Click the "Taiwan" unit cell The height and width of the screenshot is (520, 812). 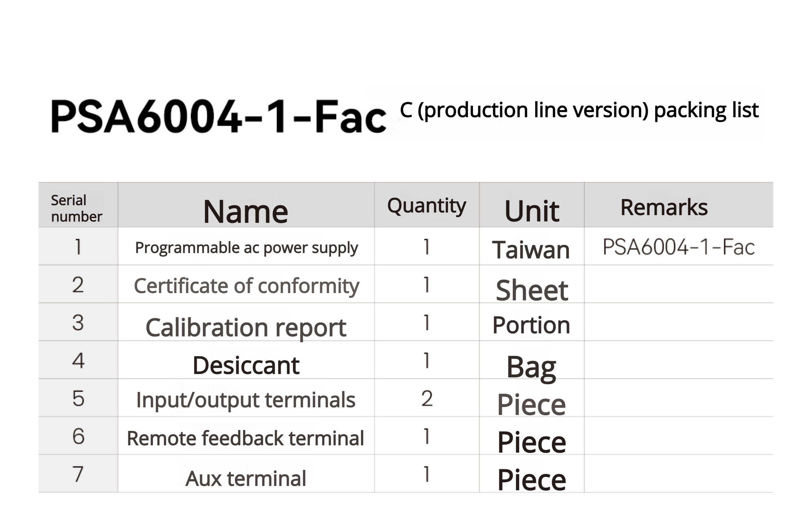click(531, 250)
